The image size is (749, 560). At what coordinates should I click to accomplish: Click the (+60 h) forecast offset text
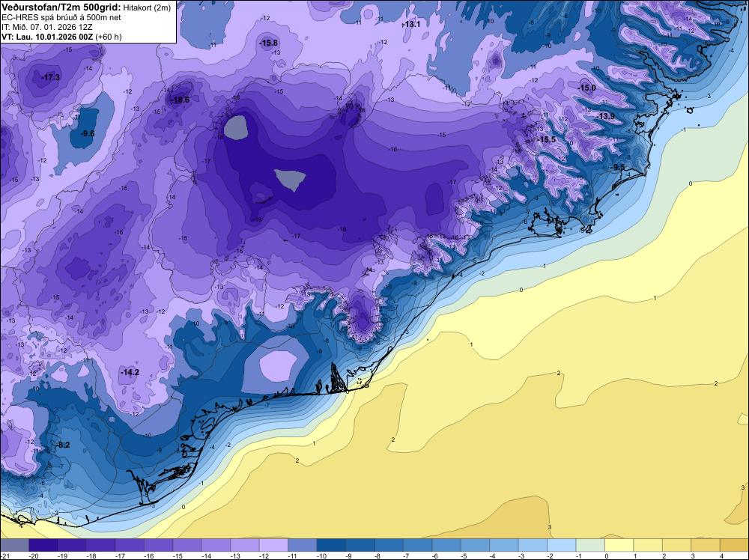pos(109,37)
